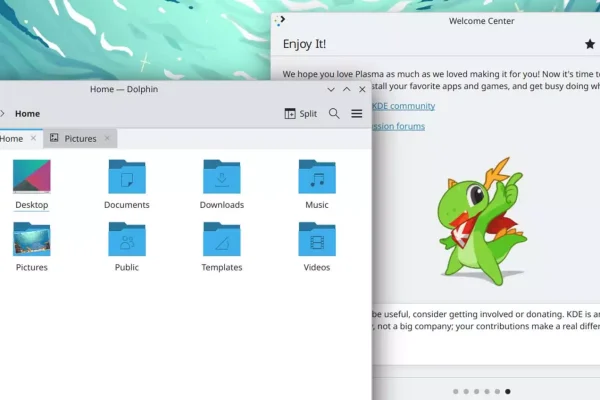Select the Desktop folder thumbnail
This screenshot has width=600, height=400.
[31, 178]
